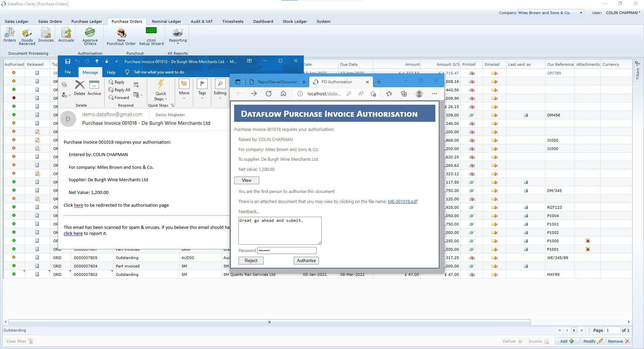Click into the Feedback text area
Viewport: 644px width, 349px height.
pyautogui.click(x=280, y=231)
